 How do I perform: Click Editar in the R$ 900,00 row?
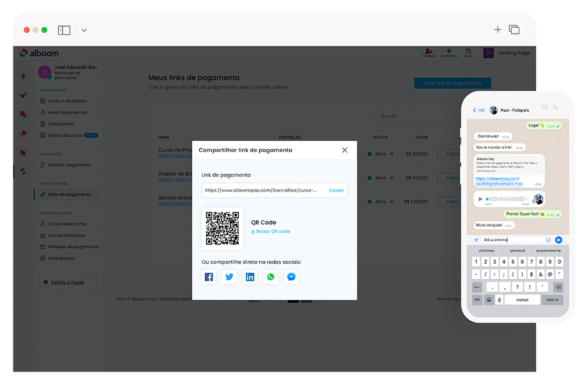(449, 178)
